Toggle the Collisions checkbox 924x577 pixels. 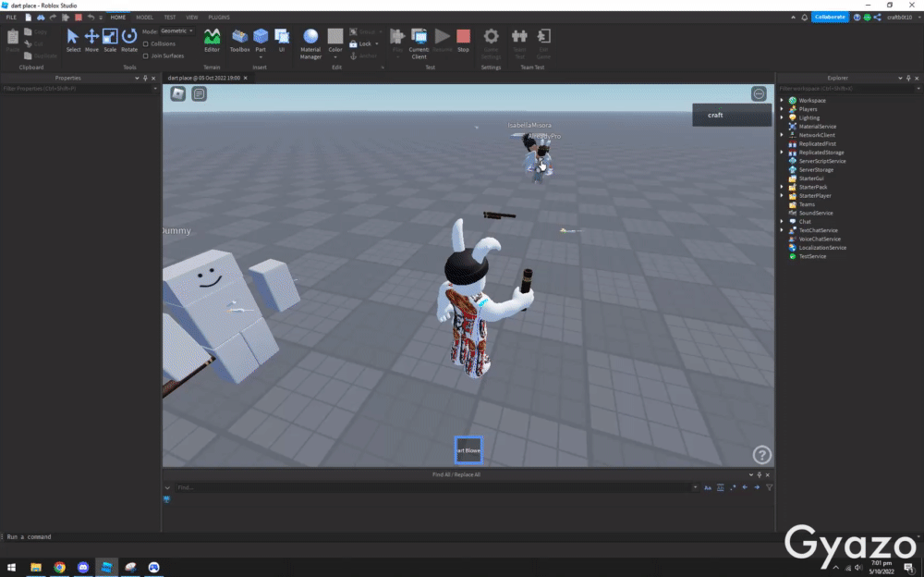pyautogui.click(x=146, y=43)
